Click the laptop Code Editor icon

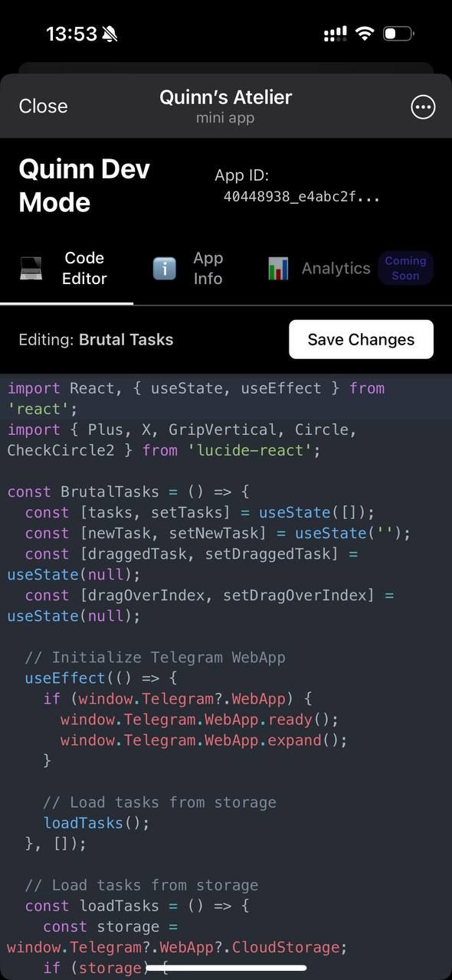click(32, 269)
